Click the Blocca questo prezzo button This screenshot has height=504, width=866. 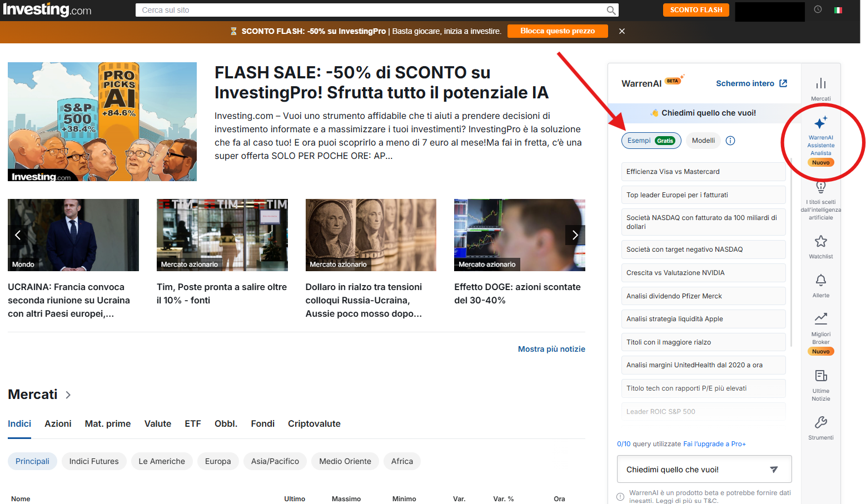558,31
